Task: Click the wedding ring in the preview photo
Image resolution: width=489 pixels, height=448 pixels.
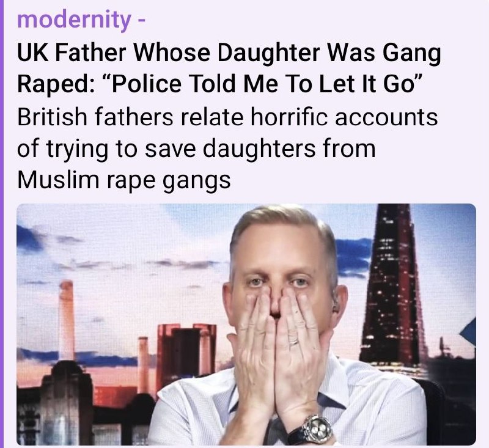Action: click(294, 342)
